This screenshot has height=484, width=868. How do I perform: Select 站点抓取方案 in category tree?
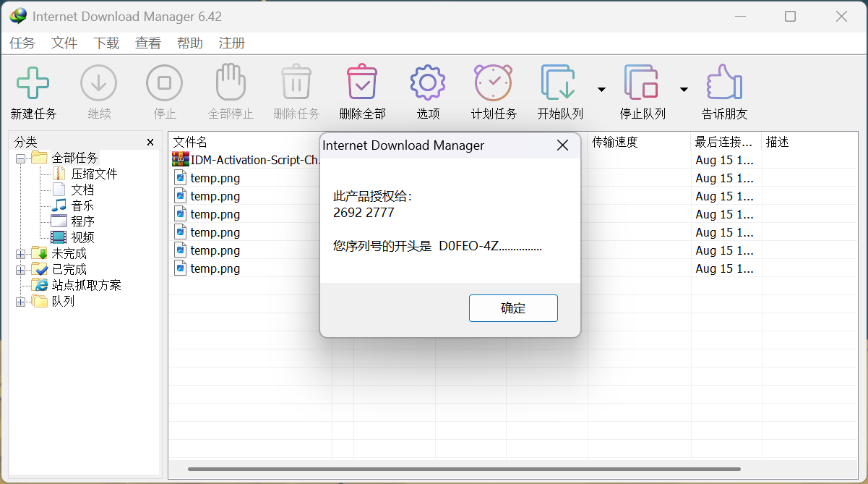click(x=86, y=285)
